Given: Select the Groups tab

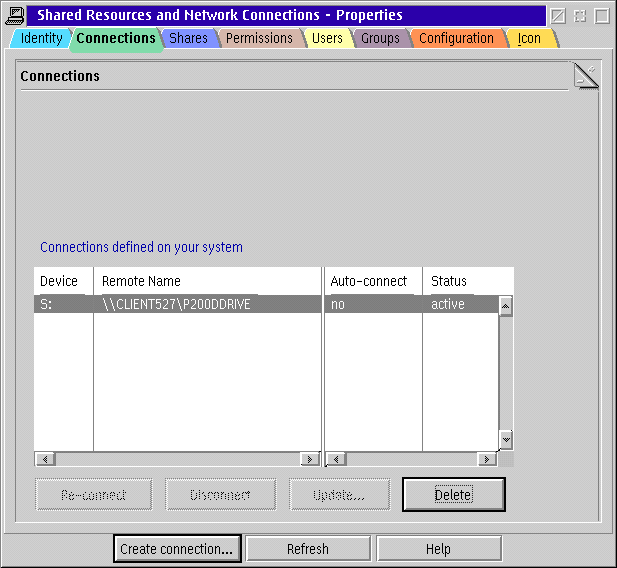Looking at the screenshot, I should pos(380,39).
